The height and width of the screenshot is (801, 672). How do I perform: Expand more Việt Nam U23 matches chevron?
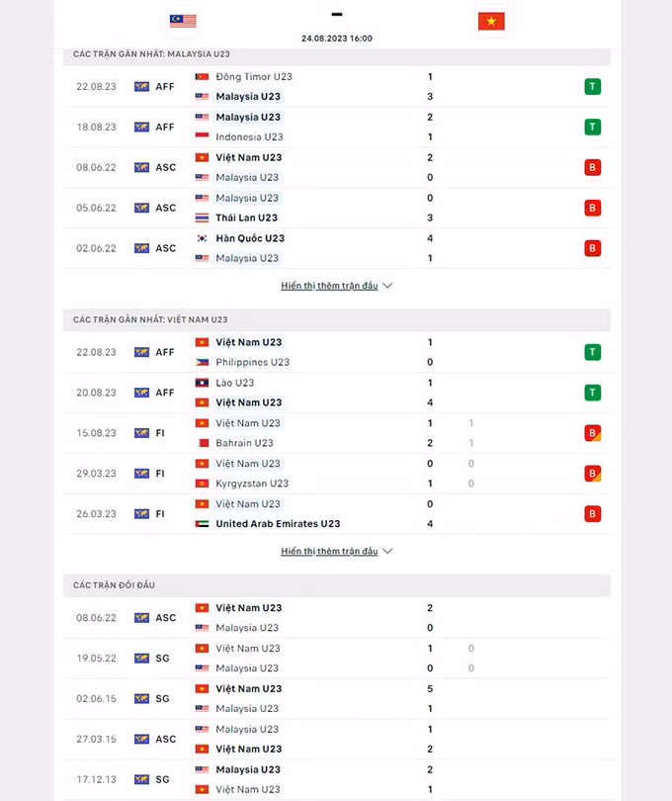point(387,551)
